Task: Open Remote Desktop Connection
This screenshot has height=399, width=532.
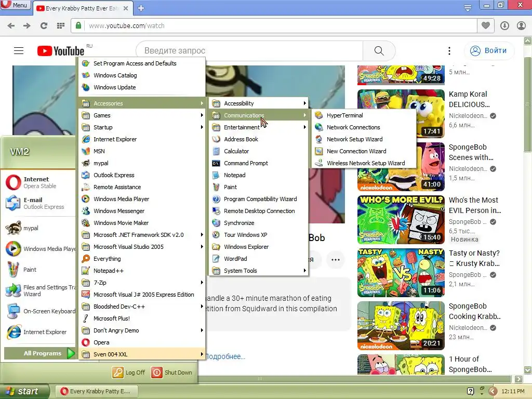Action: click(x=259, y=211)
